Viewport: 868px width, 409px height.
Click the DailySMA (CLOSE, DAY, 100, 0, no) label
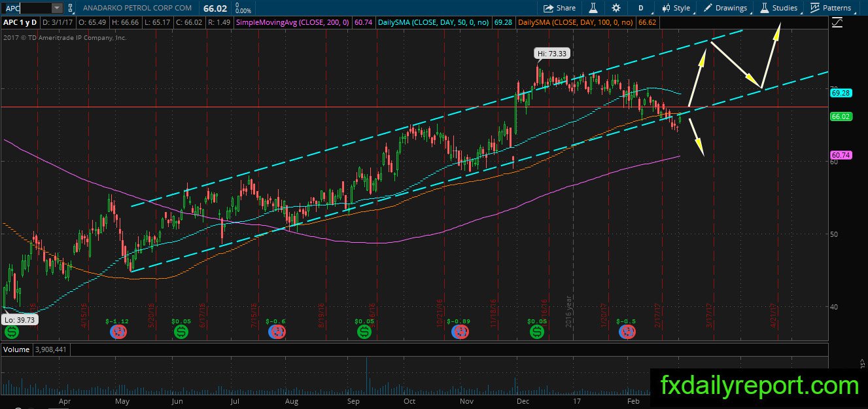pyautogui.click(x=574, y=22)
